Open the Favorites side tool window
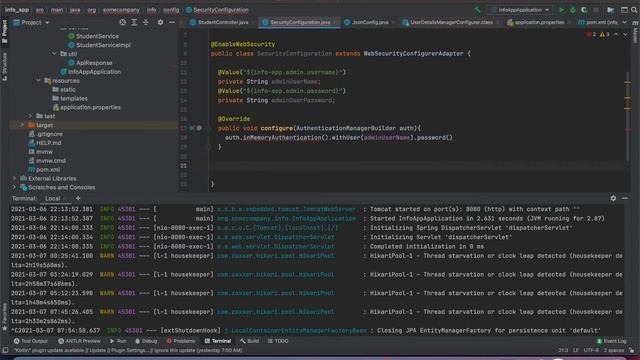The image size is (640, 360). click(4, 317)
